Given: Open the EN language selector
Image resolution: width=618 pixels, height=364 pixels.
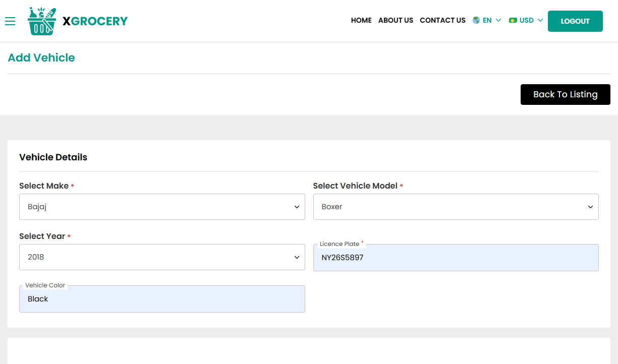Looking at the screenshot, I should pyautogui.click(x=487, y=21).
